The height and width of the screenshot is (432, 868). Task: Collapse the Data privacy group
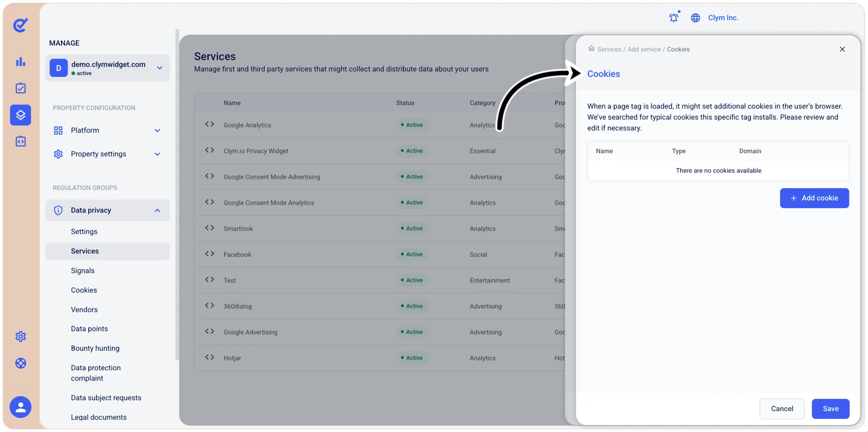(x=108, y=210)
